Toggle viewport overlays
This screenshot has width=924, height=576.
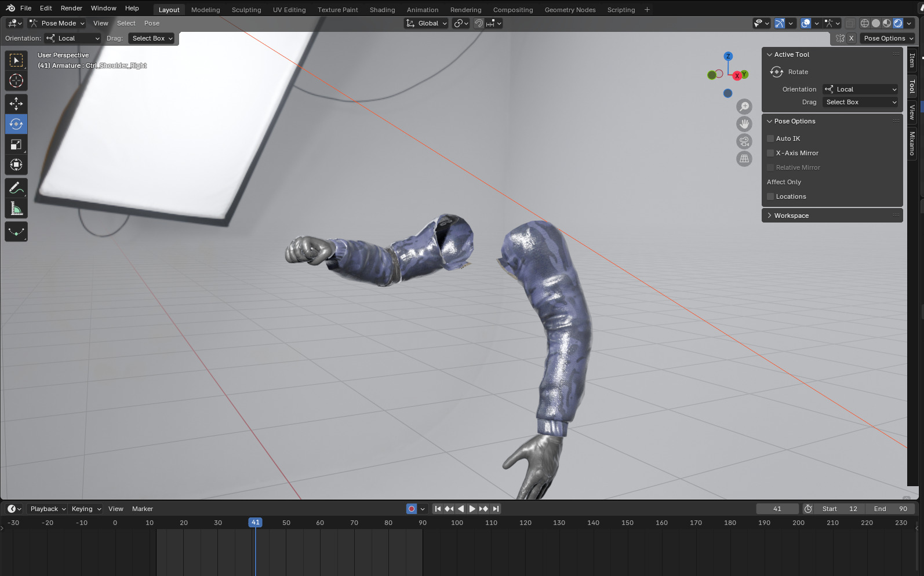pyautogui.click(x=806, y=23)
